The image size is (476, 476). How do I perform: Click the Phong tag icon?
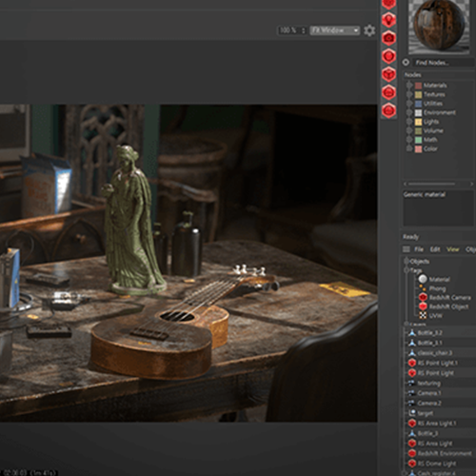[423, 288]
